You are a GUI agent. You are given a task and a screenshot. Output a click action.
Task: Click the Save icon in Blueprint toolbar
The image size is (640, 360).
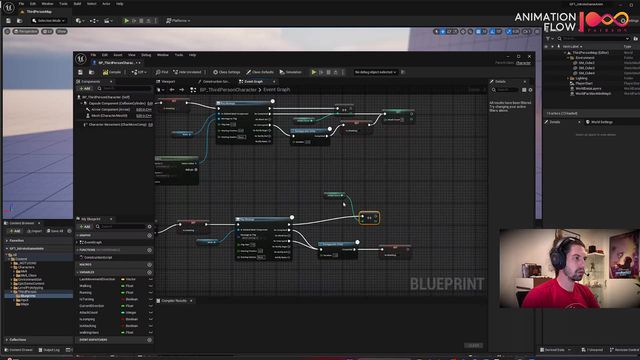[80, 72]
